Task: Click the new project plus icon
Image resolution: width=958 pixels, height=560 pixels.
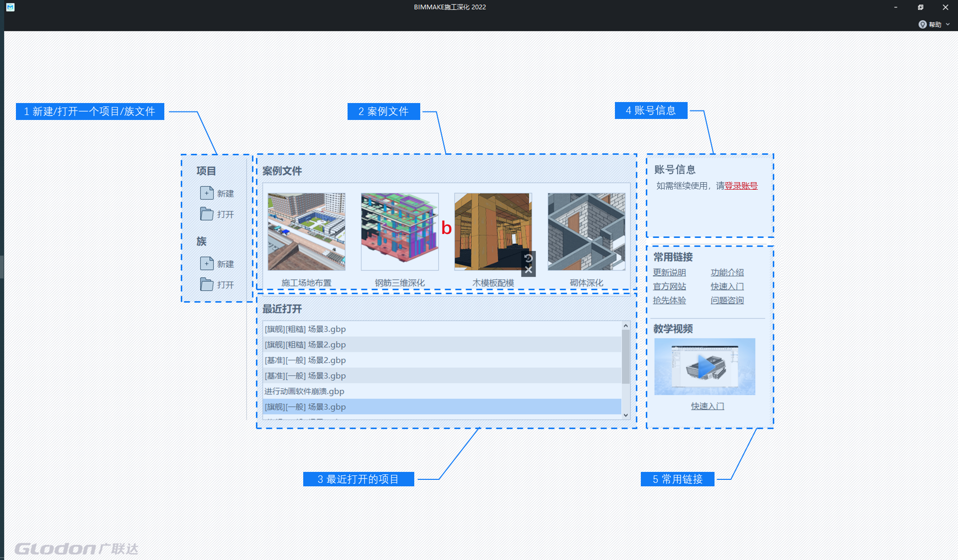Action: (207, 193)
